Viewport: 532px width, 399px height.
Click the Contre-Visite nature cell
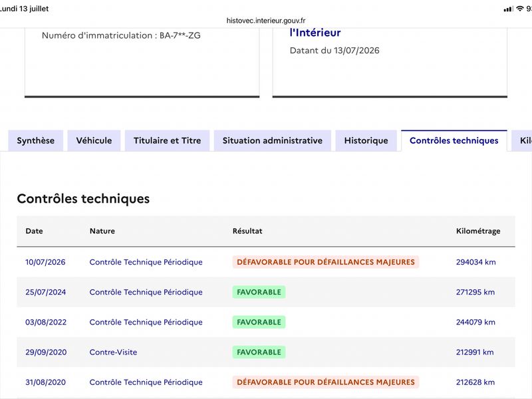click(x=113, y=352)
